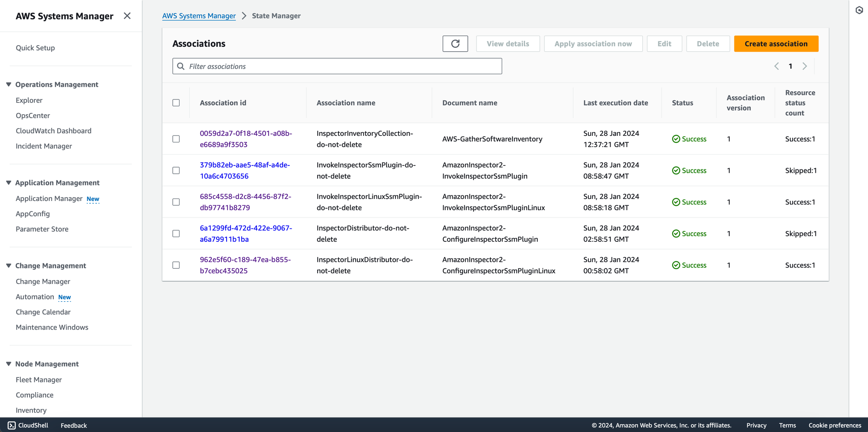
Task: Open Application Manager in the sidebar
Action: tap(49, 198)
